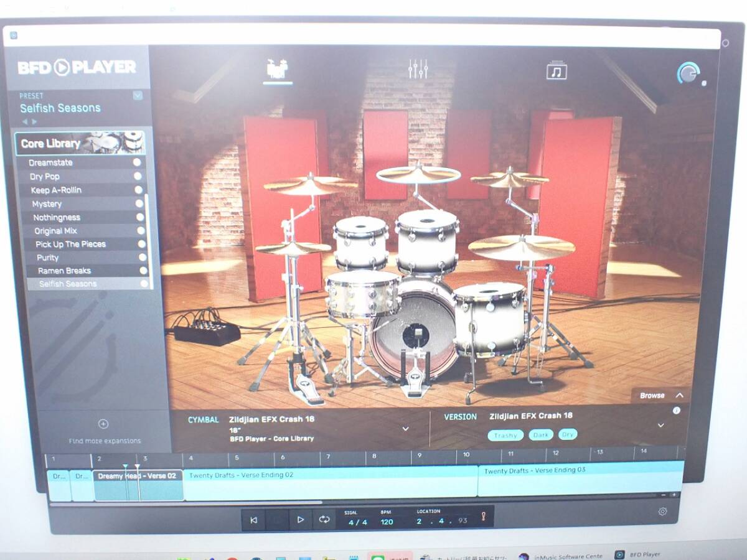
Task: Filter by the Trashy tag
Action: 505,435
